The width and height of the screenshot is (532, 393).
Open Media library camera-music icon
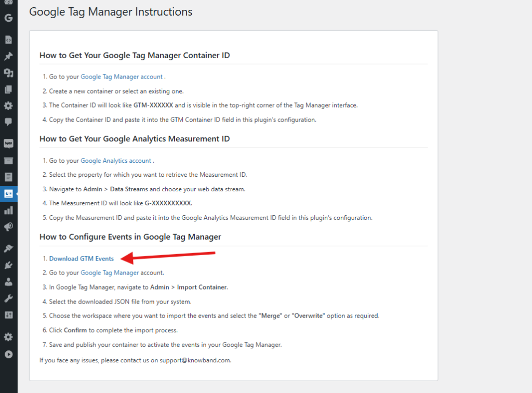[x=8, y=73]
